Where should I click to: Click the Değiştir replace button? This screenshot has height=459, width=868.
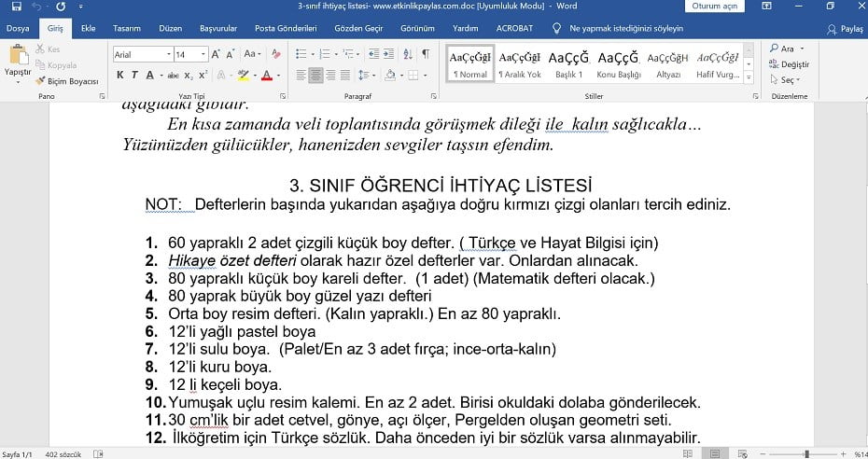790,64
